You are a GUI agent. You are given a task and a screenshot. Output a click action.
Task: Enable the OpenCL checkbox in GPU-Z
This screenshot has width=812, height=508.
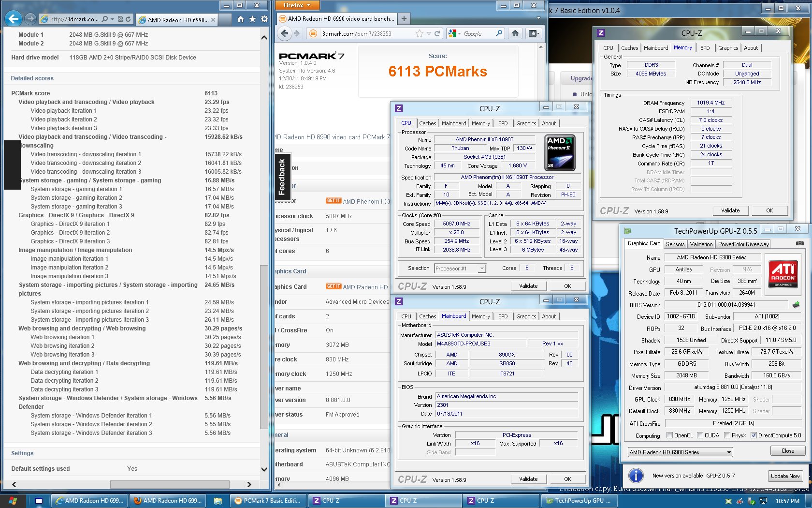point(669,435)
